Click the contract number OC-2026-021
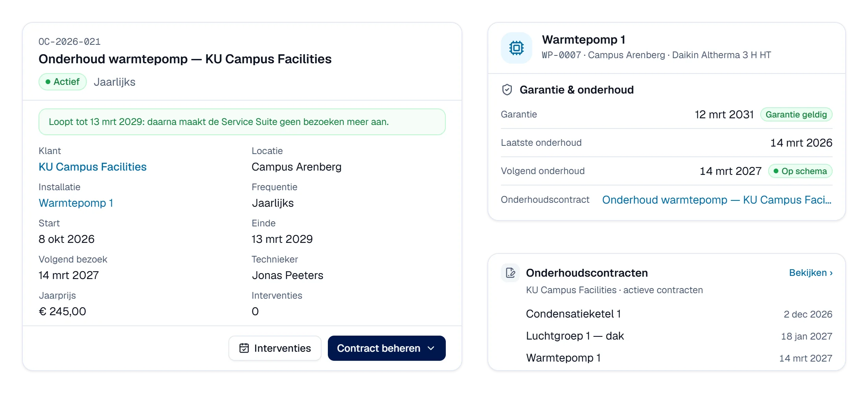The height and width of the screenshot is (393, 868). tap(70, 42)
